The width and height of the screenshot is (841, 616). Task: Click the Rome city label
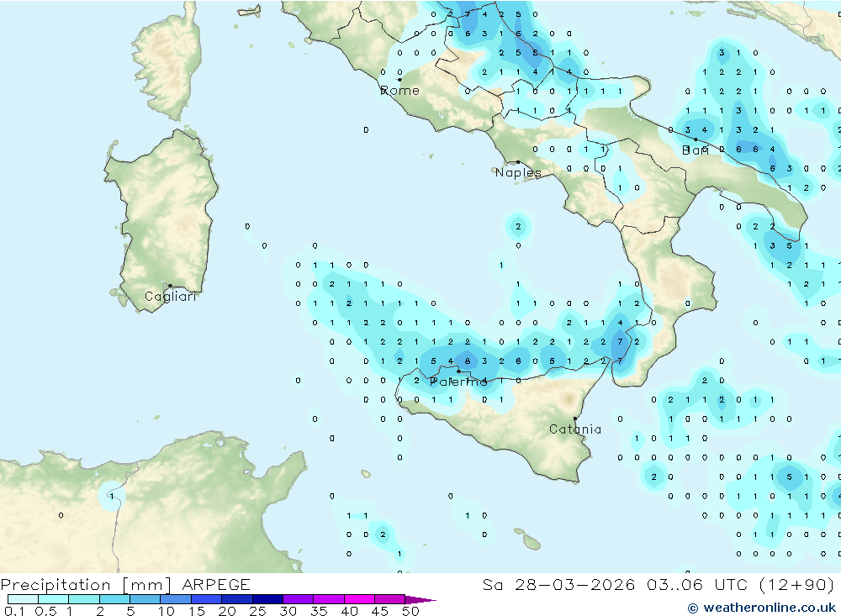(399, 91)
